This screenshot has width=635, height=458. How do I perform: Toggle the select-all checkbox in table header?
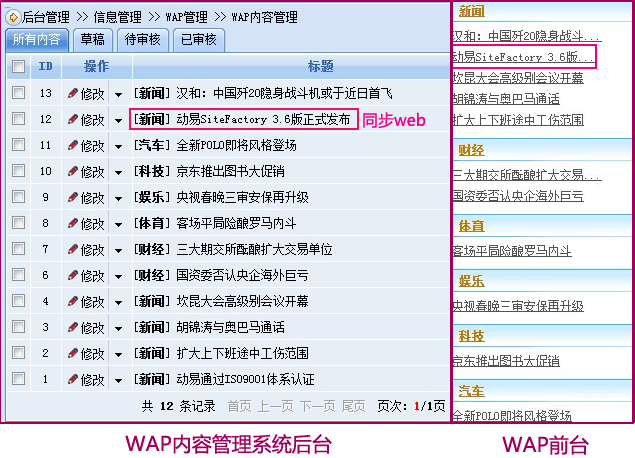pos(18,67)
